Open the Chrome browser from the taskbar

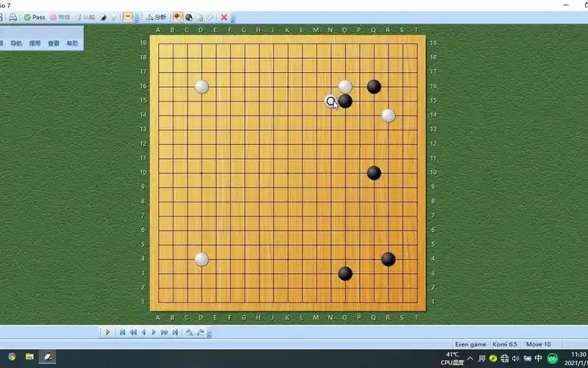(x=12, y=357)
